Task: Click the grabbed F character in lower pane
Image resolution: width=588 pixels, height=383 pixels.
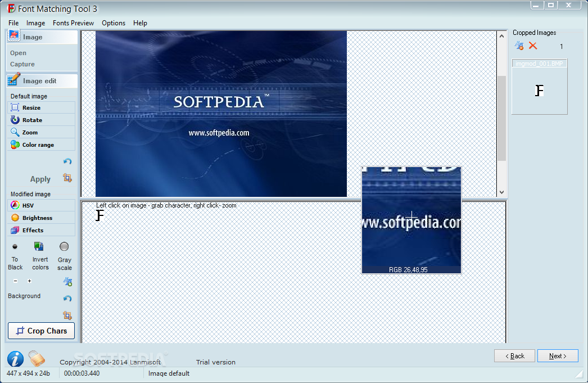Action: (x=99, y=215)
